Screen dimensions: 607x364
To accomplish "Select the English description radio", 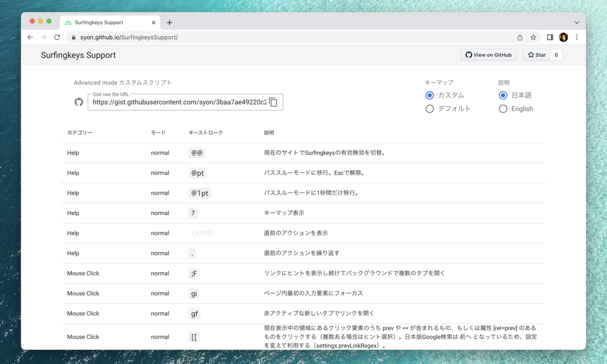I will 503,109.
